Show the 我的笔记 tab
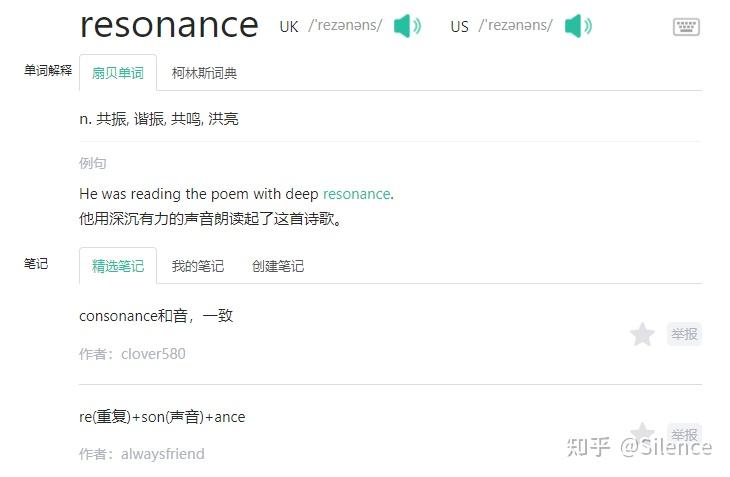 [x=198, y=266]
